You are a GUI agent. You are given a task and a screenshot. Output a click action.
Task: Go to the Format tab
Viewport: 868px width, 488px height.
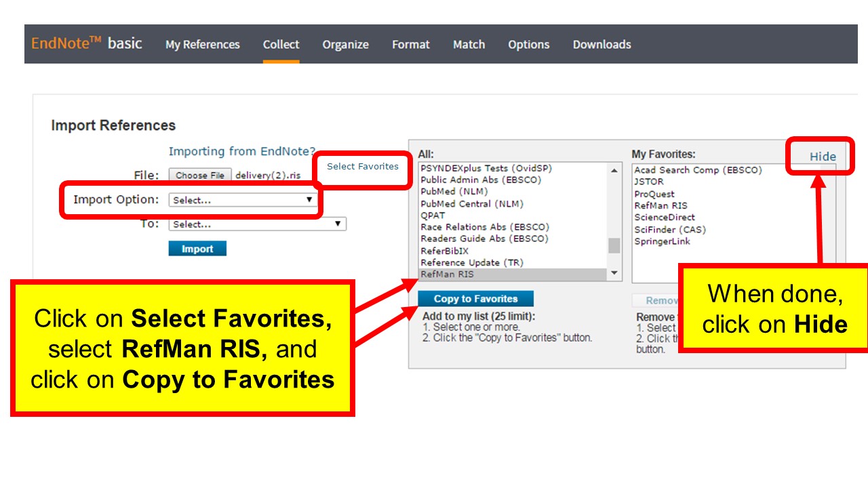[411, 45]
